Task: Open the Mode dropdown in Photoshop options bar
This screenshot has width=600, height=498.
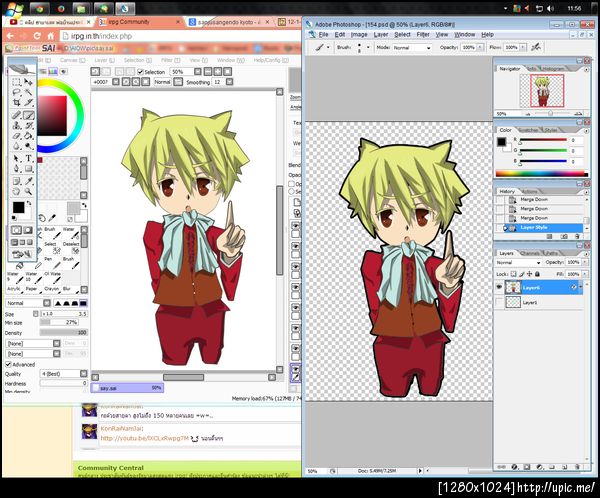Action: (x=412, y=48)
